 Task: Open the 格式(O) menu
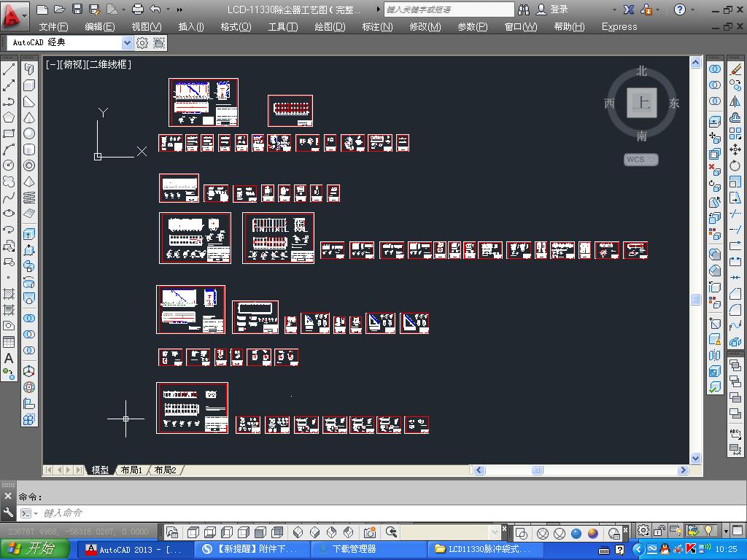coord(236,27)
